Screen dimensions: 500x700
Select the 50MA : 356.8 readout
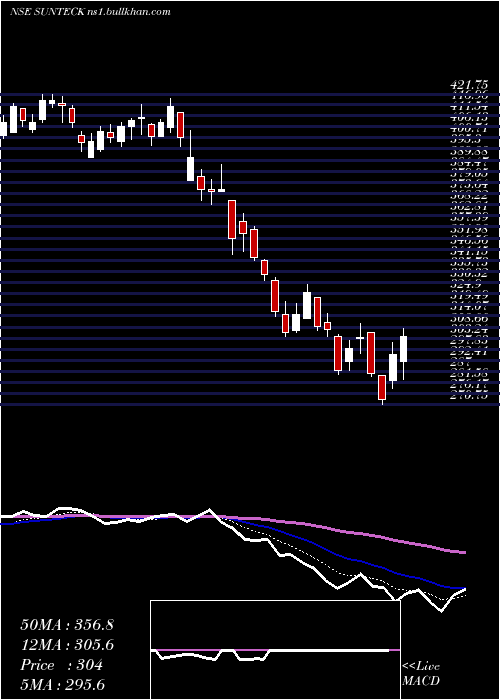67,625
